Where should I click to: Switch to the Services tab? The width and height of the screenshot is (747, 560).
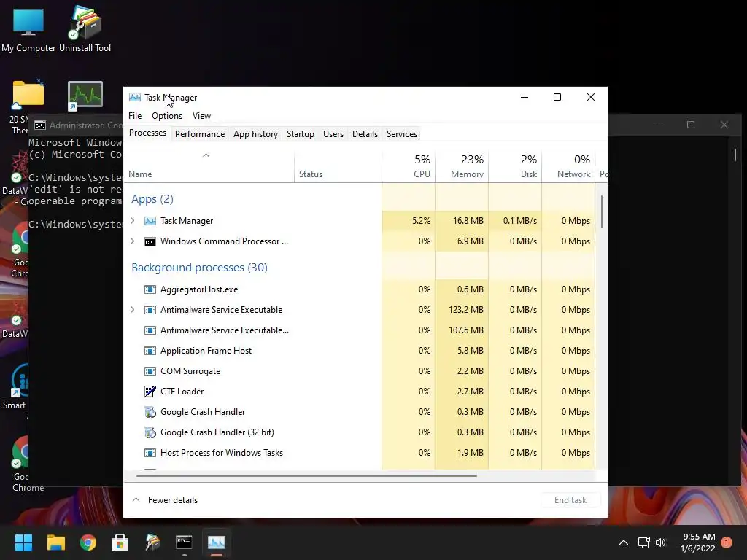[x=402, y=134]
